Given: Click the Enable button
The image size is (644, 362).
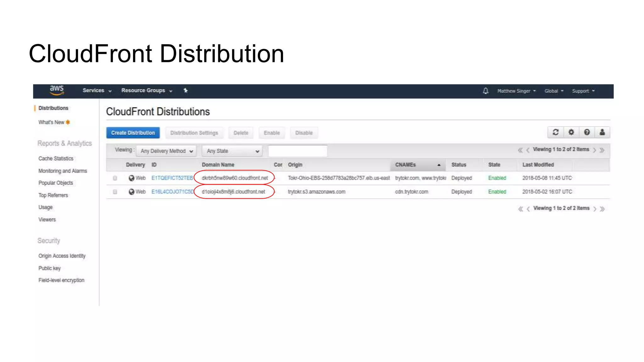Looking at the screenshot, I should click(x=272, y=133).
